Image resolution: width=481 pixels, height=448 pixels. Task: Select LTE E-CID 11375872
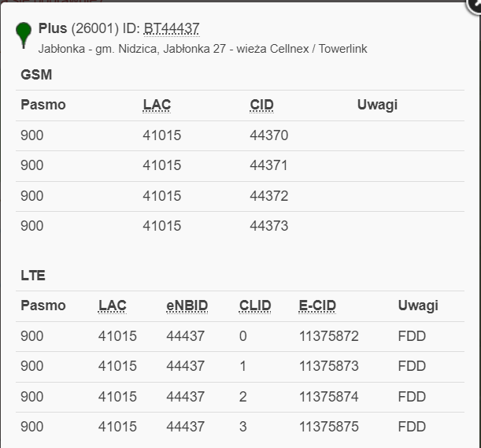329,336
